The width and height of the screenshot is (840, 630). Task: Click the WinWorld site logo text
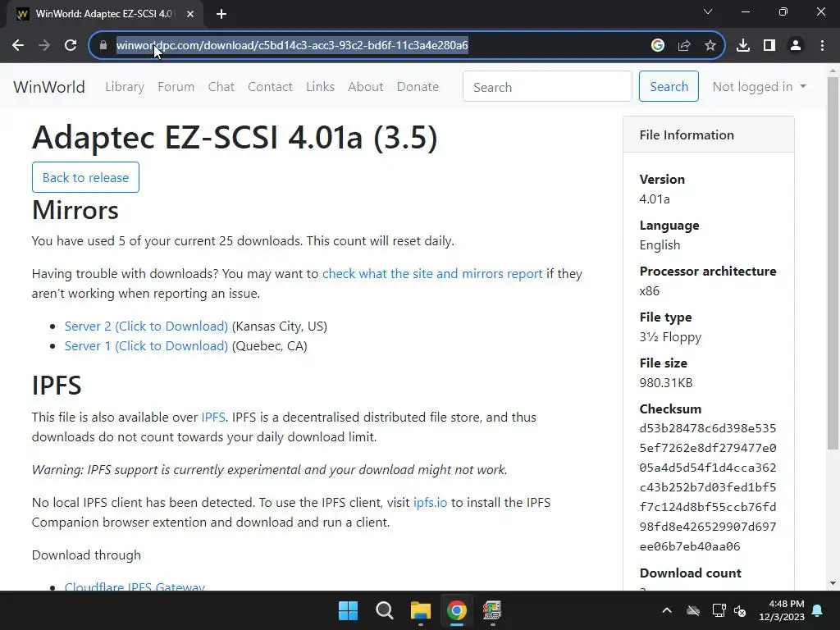pyautogui.click(x=49, y=87)
